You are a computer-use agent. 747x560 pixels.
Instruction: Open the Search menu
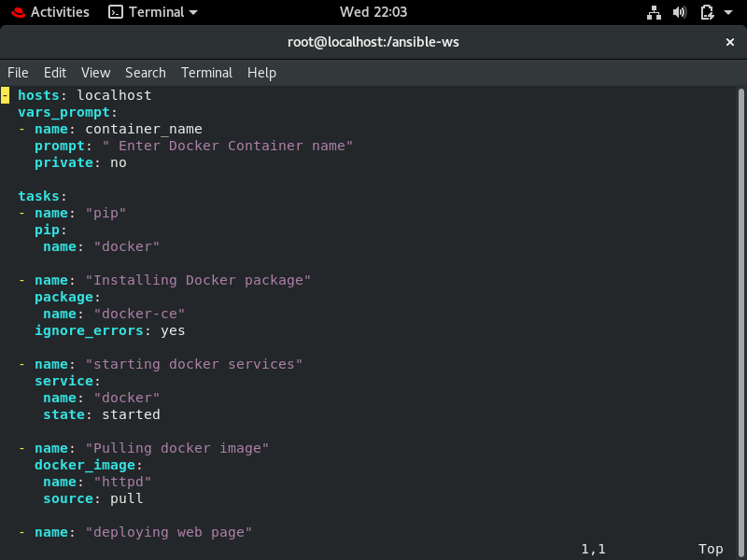145,73
